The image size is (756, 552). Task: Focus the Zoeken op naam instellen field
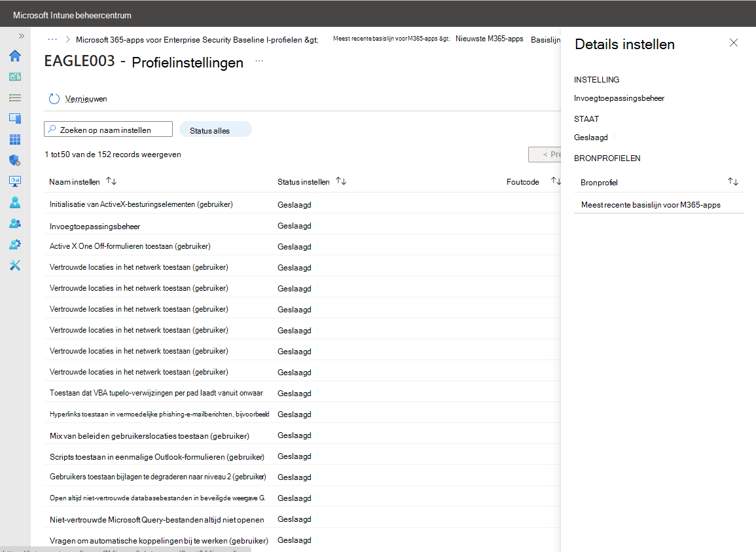(x=109, y=129)
